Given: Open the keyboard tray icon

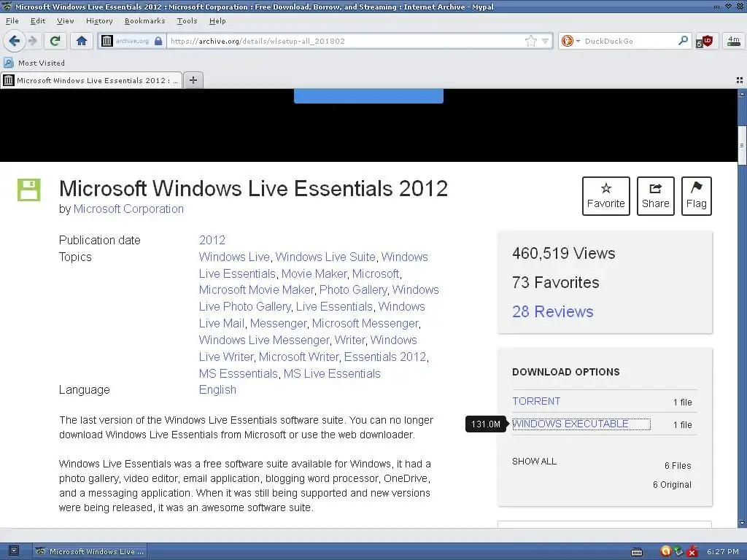Looking at the screenshot, I should point(636,552).
